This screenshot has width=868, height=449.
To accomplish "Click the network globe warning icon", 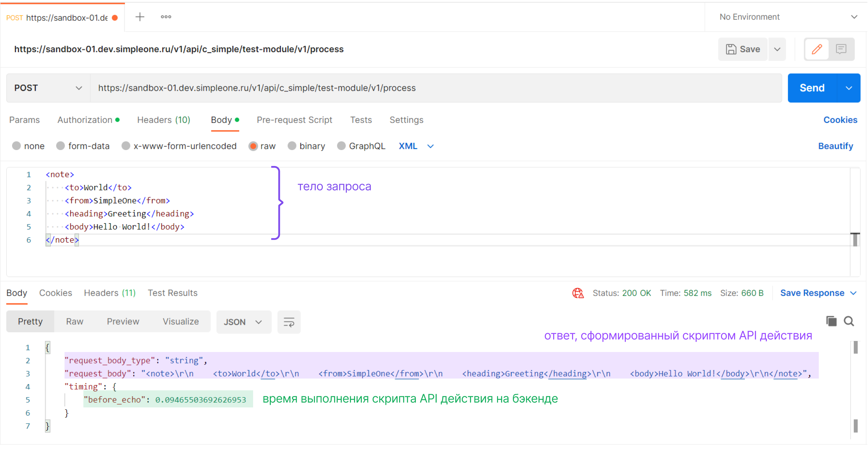I will tap(578, 293).
